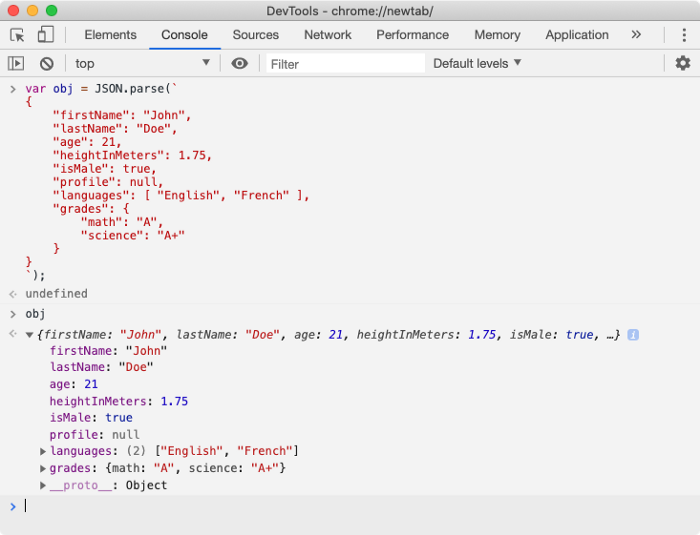Open the Network tab
Screen dimensions: 700x535
pos(328,35)
